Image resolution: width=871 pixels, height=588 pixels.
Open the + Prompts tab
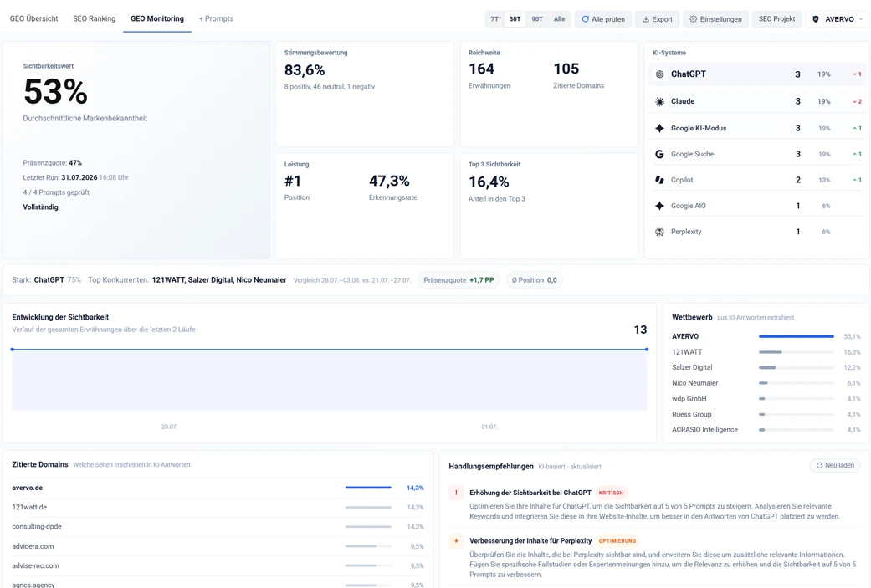click(216, 18)
